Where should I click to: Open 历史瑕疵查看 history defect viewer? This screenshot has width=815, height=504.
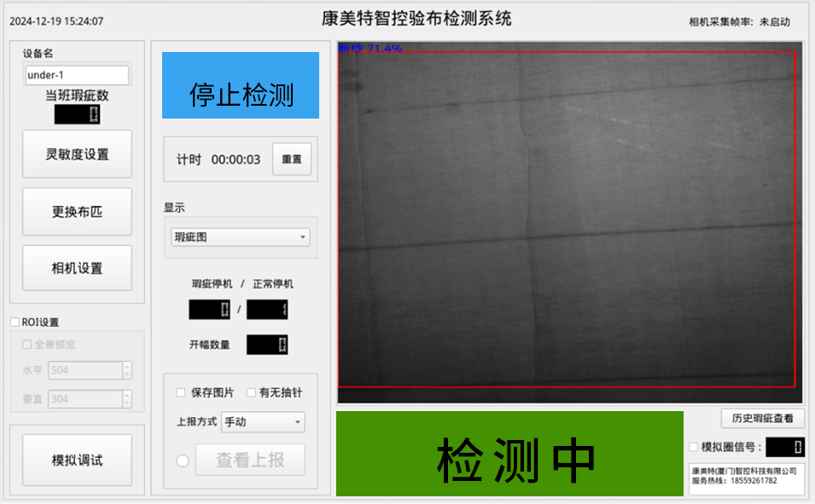(x=762, y=418)
